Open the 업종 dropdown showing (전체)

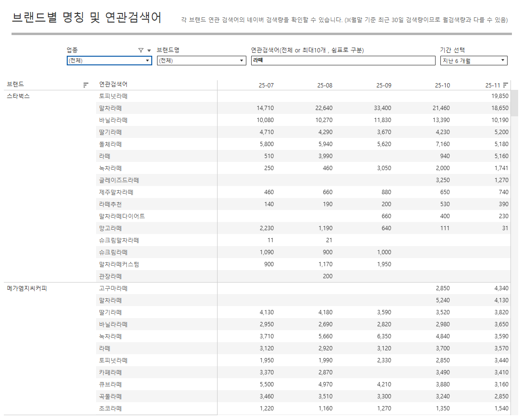tap(109, 61)
